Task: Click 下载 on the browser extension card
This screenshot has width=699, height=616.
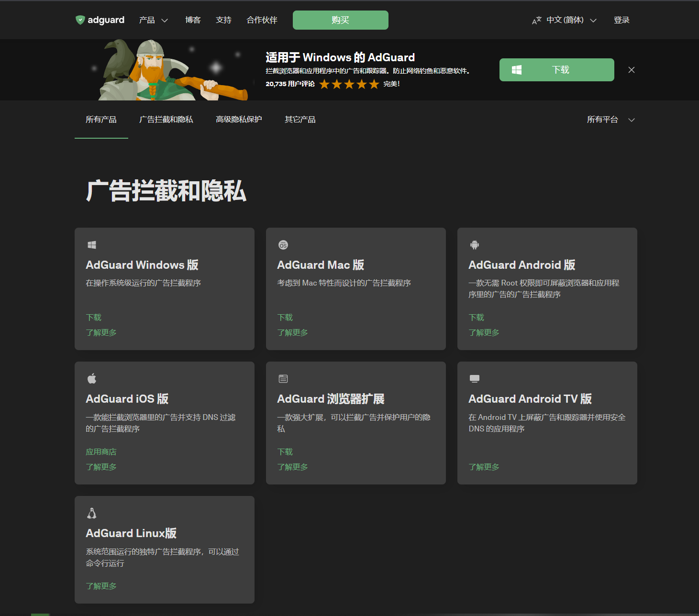Action: 285,452
